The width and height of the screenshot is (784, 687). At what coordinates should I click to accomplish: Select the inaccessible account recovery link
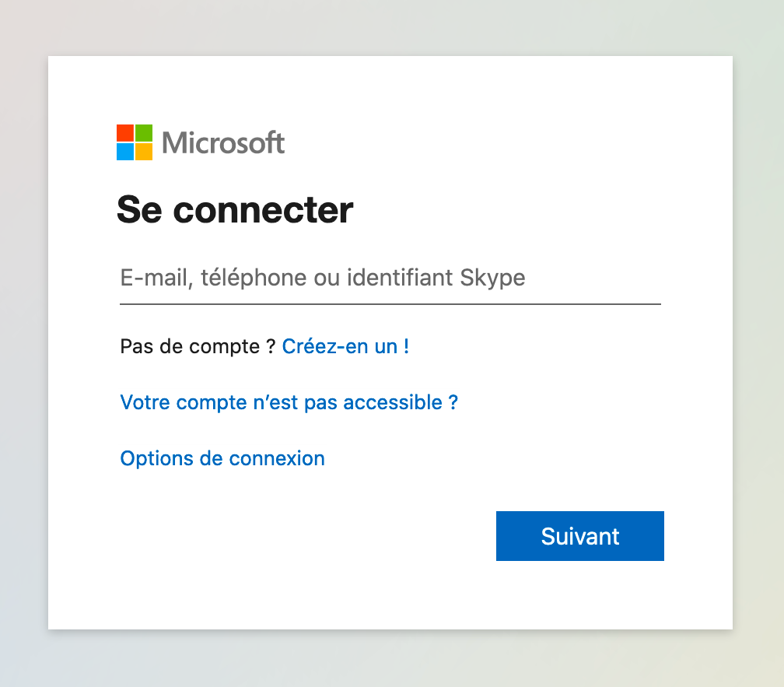(289, 402)
